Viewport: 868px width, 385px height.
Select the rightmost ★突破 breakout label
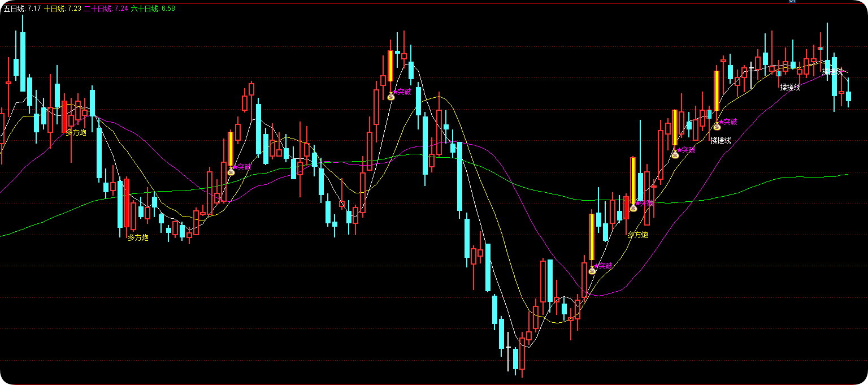coord(729,122)
